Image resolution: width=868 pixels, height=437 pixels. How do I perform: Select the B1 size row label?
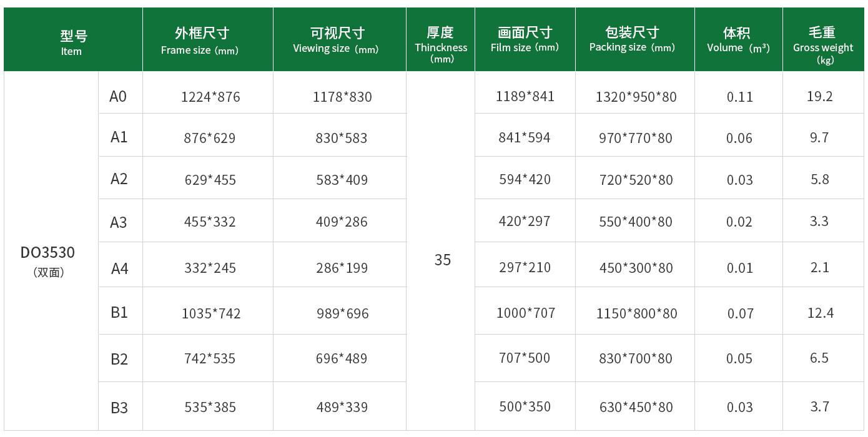(x=119, y=312)
